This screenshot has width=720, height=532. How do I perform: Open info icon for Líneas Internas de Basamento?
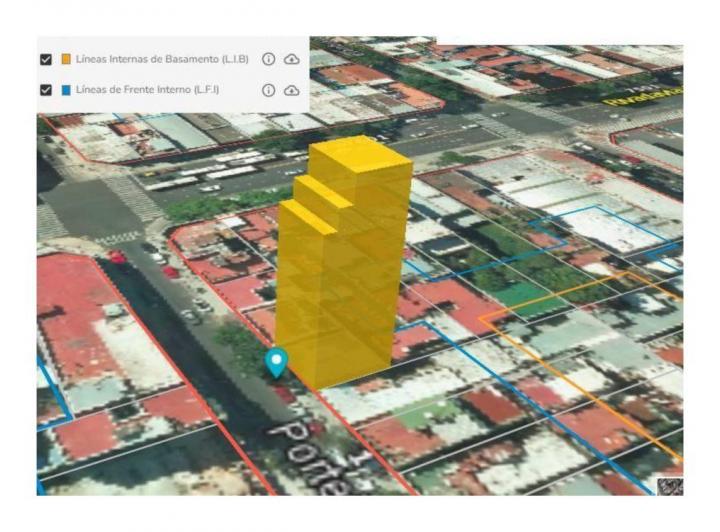pyautogui.click(x=269, y=59)
